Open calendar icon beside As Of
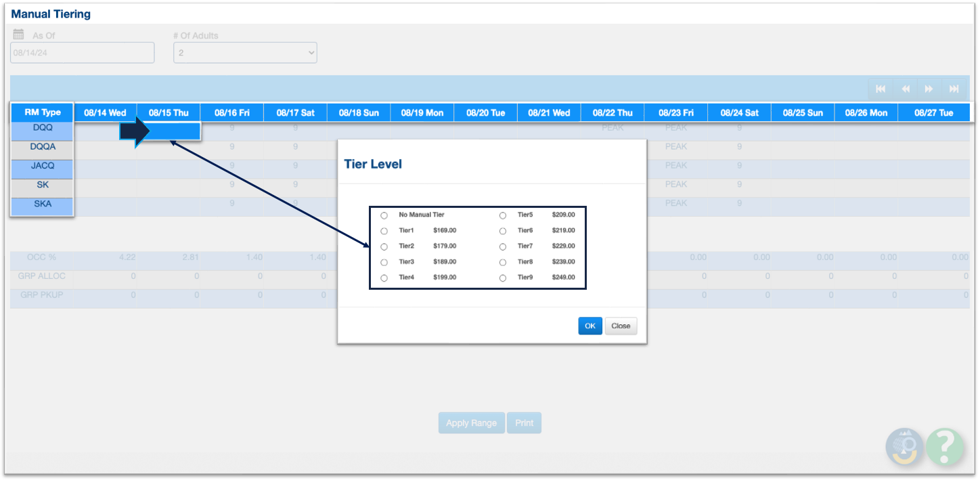 tap(19, 35)
